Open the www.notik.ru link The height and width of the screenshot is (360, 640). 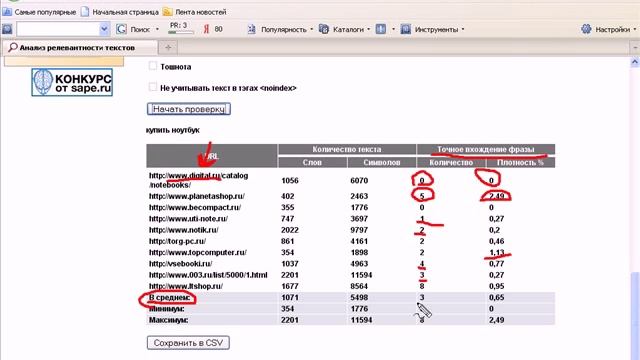pyautogui.click(x=184, y=230)
